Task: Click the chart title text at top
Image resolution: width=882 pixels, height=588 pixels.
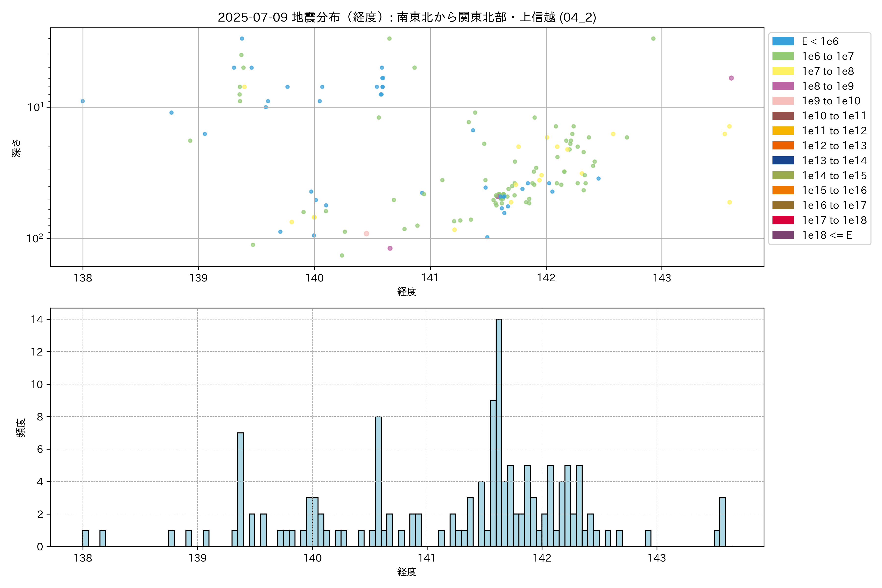Action: [x=407, y=17]
